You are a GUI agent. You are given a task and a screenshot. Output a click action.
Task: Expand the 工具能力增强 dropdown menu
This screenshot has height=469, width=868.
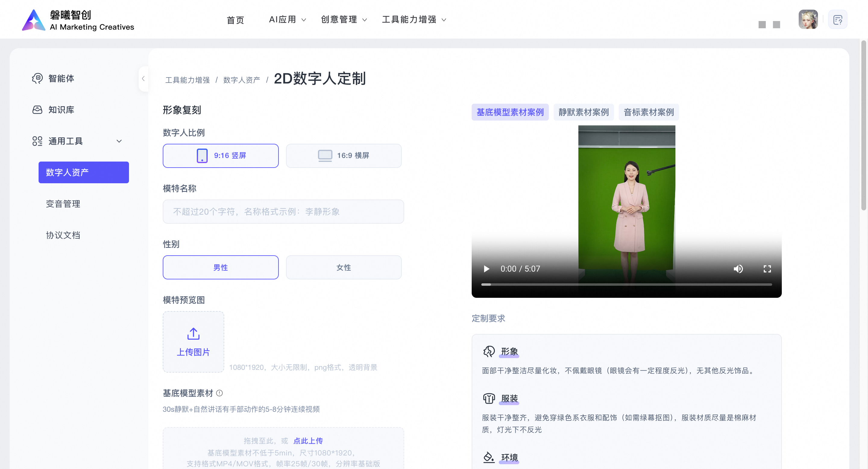[x=414, y=20]
